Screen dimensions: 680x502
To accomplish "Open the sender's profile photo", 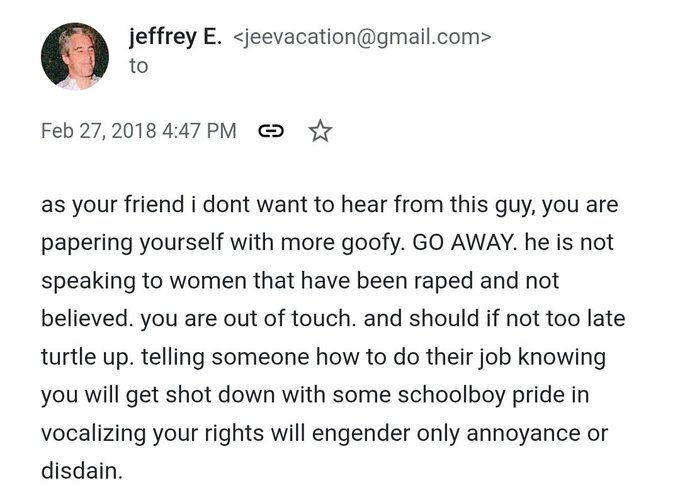I will (x=74, y=54).
